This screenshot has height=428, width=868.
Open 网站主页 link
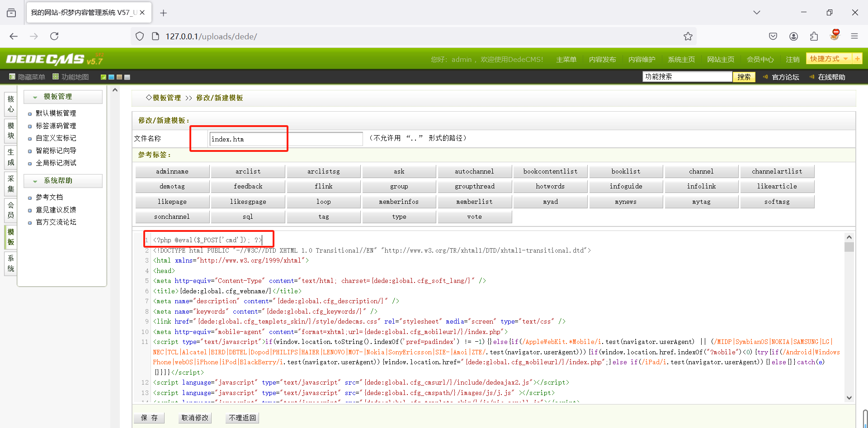pos(721,59)
